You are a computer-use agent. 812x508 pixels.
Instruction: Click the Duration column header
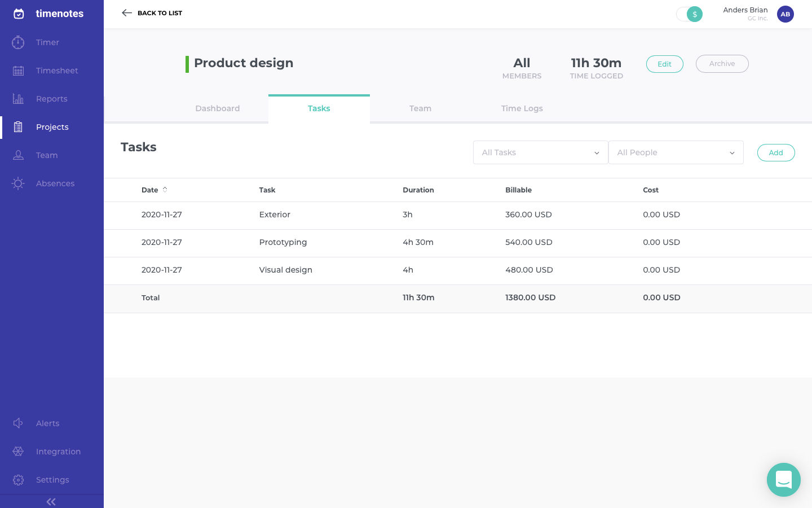418,190
